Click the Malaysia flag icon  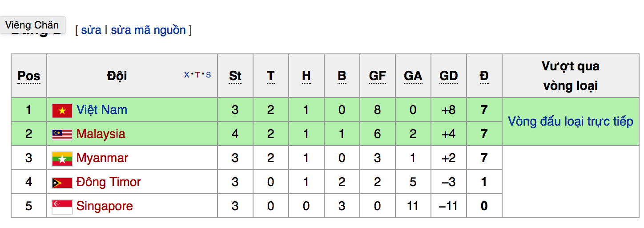tap(62, 134)
